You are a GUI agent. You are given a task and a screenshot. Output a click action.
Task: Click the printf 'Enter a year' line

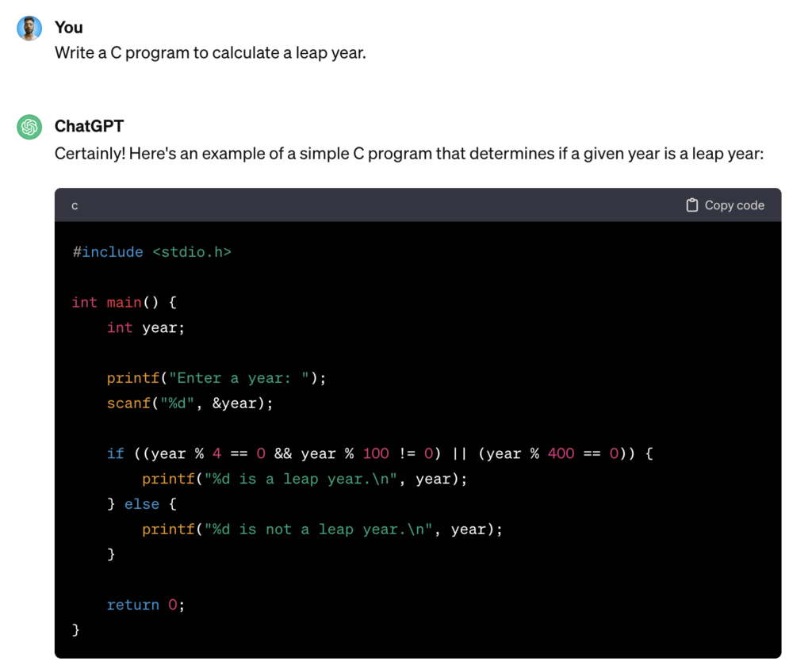click(216, 378)
